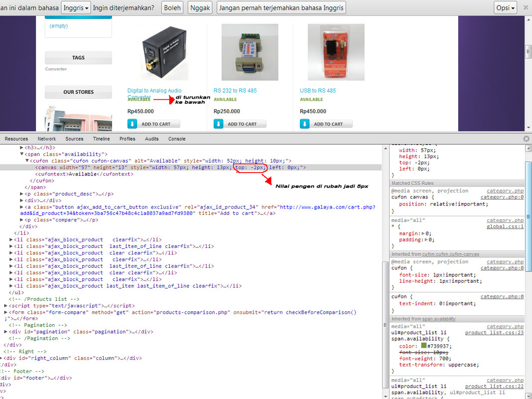Image resolution: width=532 pixels, height=399 pixels.
Task: Open the Console tab
Action: coord(177,139)
